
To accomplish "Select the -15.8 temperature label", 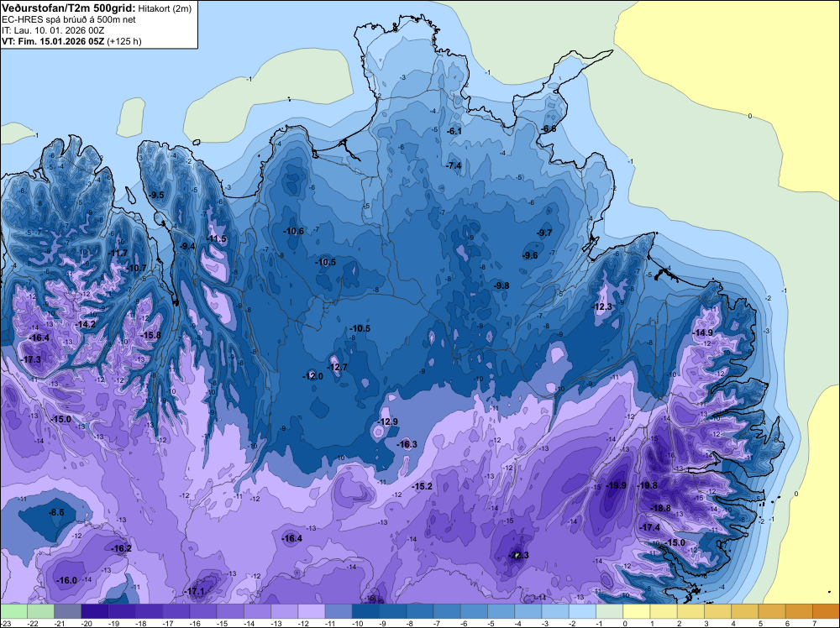I will point(150,335).
